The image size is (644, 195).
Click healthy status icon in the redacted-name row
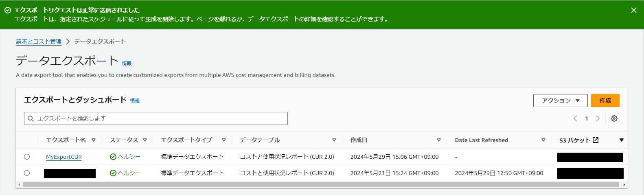click(x=113, y=173)
